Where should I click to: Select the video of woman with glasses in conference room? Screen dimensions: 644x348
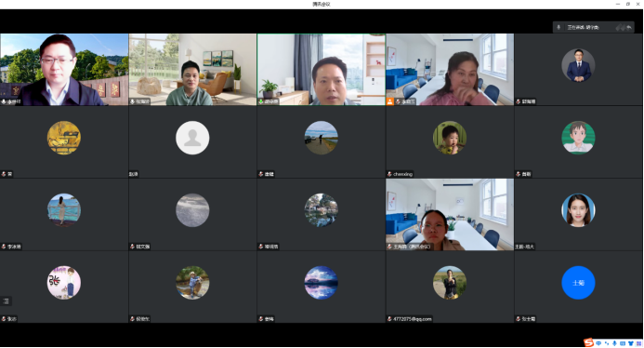tap(450, 214)
